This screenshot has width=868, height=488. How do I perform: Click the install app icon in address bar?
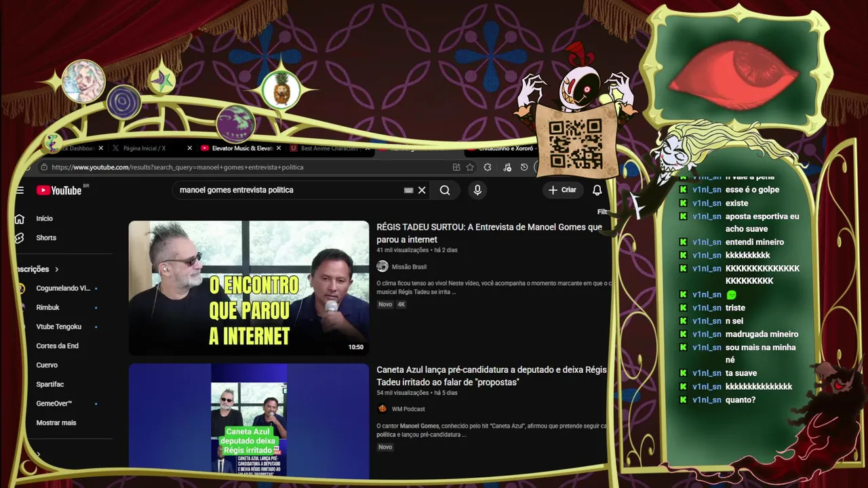point(456,167)
